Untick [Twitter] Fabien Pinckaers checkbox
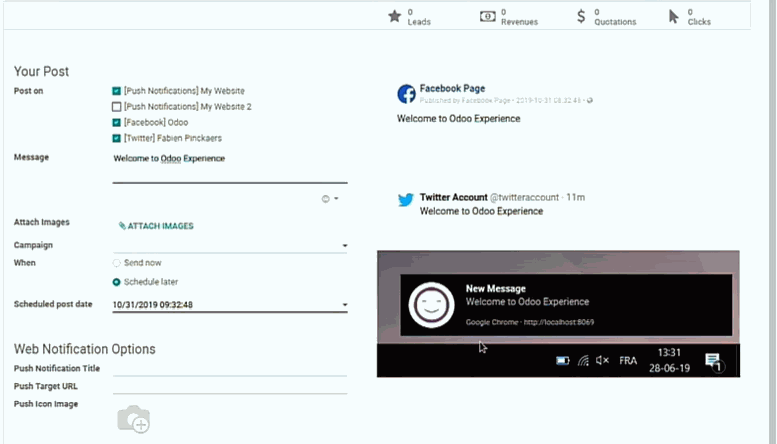Screen dimensions: 777x444 tap(117, 138)
